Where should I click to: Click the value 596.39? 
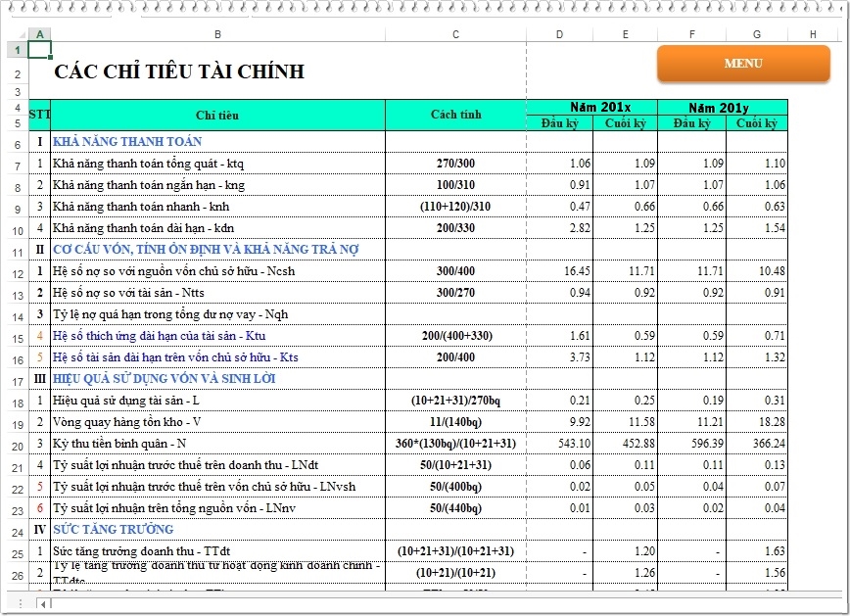point(707,444)
